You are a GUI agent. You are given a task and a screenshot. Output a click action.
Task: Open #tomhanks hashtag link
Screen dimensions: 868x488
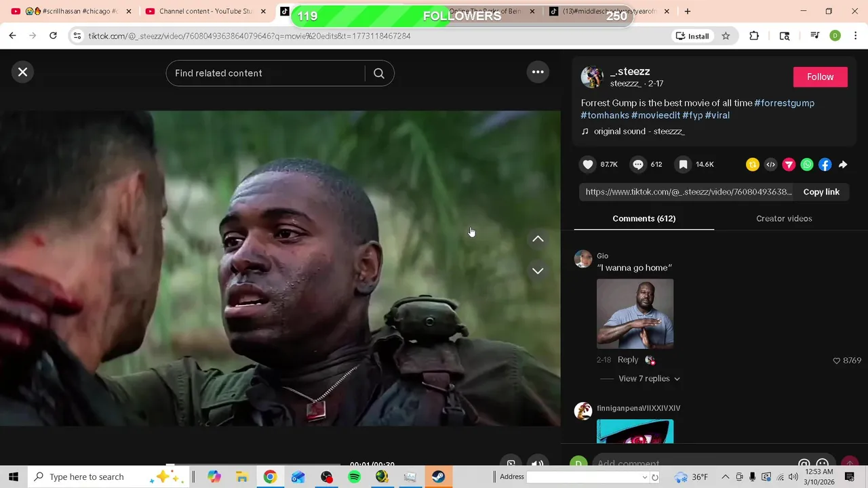click(605, 115)
